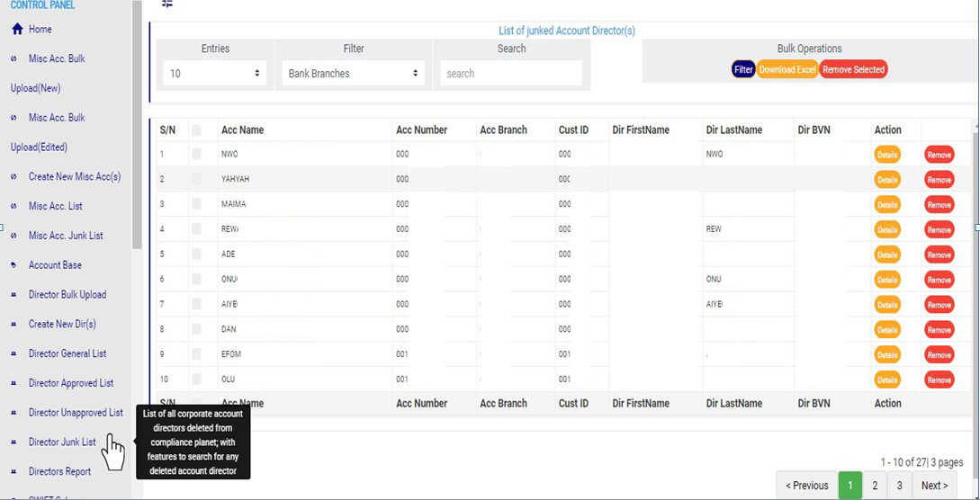The height and width of the screenshot is (500, 980).
Task: Click icon beside Director Bulk Upload
Action: [13, 295]
